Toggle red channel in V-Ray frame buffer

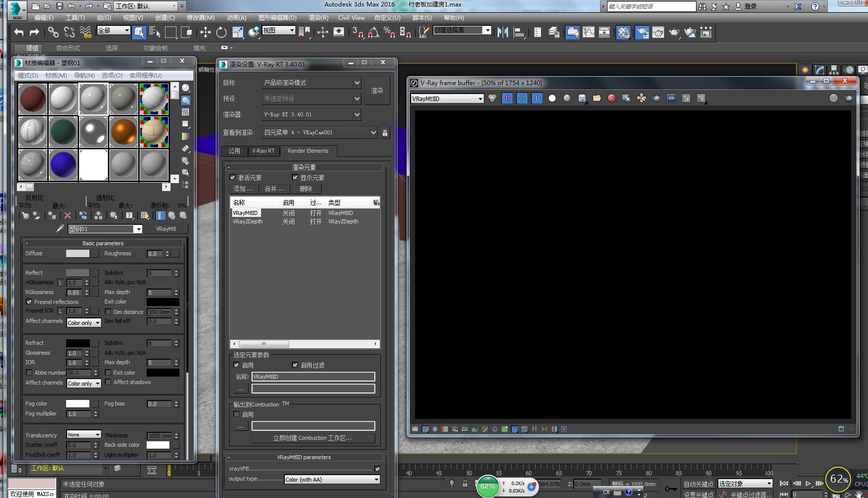click(508, 99)
